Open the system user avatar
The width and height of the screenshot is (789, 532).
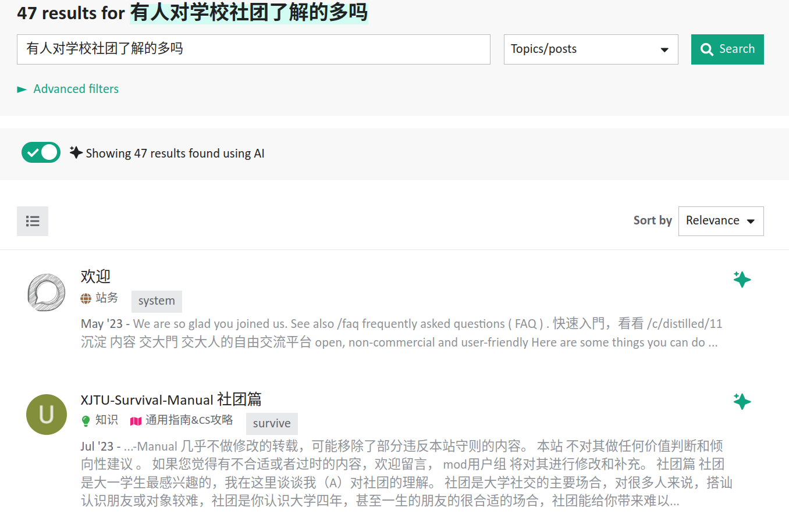(x=47, y=292)
